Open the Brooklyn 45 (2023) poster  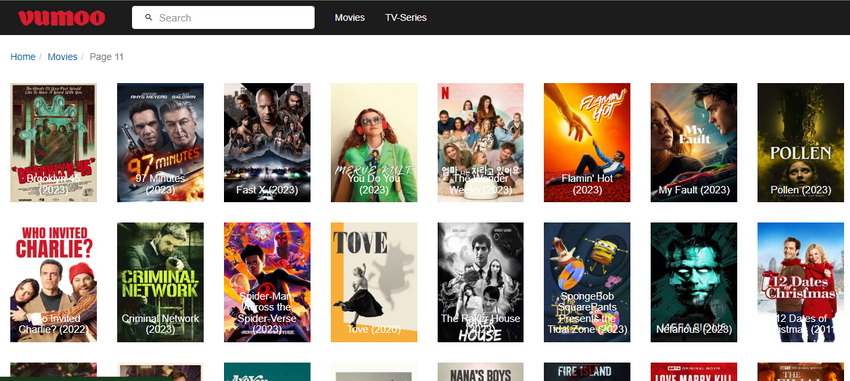tap(53, 142)
